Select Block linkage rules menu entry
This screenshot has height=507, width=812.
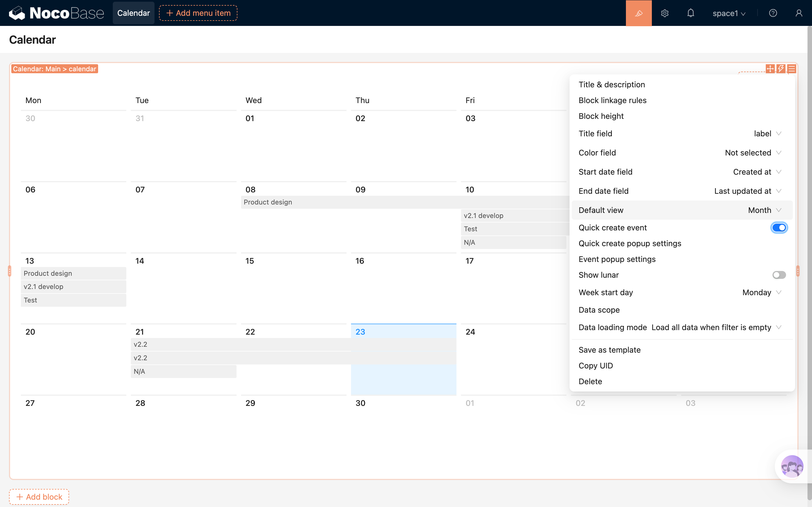click(612, 100)
